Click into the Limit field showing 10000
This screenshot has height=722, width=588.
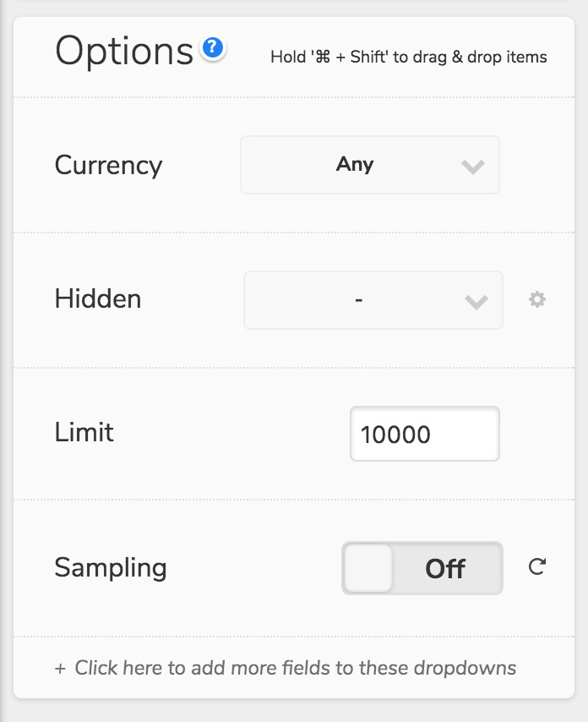point(425,434)
